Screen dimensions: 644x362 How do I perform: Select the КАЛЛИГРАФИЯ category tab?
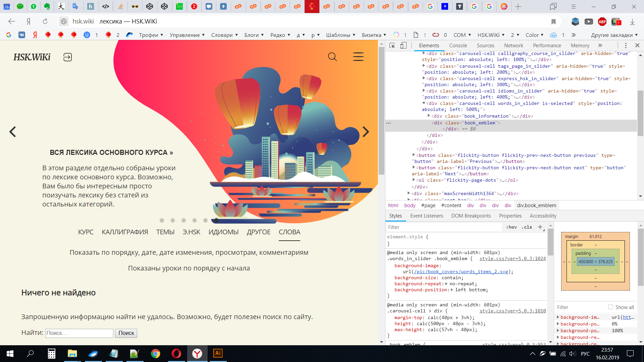(125, 232)
